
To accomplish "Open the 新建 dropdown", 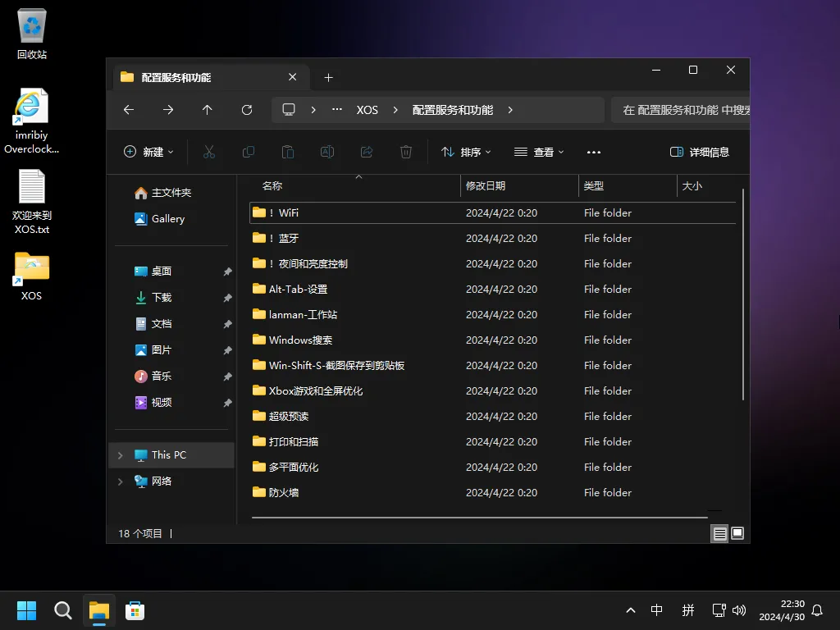I will (148, 152).
